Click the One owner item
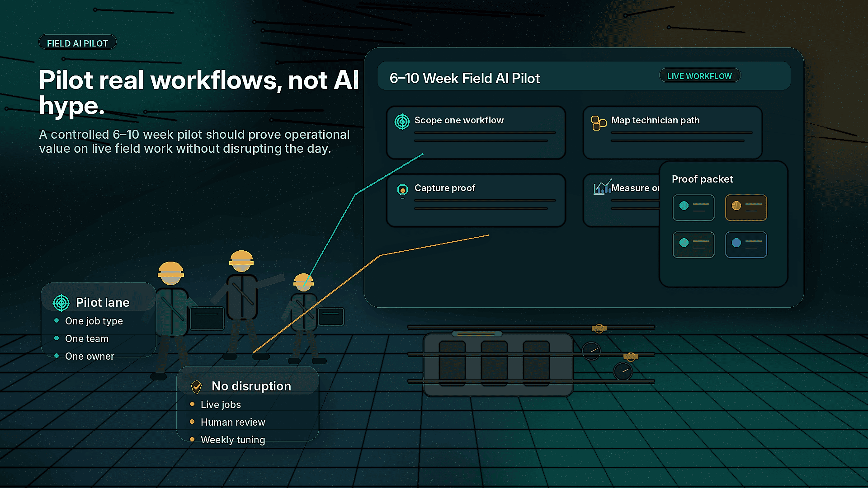Screen dimensions: 868x488 90,356
